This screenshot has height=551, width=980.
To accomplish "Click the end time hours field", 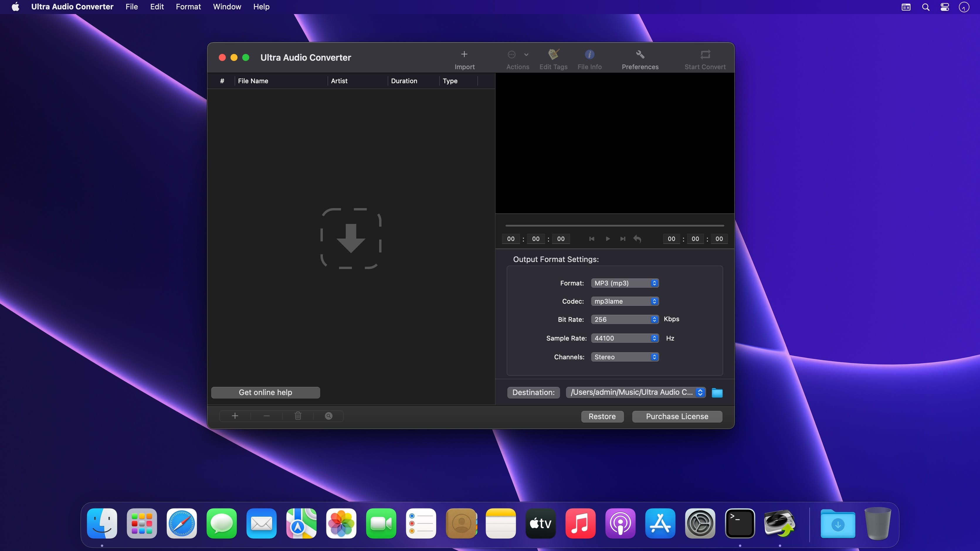I will tap(672, 239).
